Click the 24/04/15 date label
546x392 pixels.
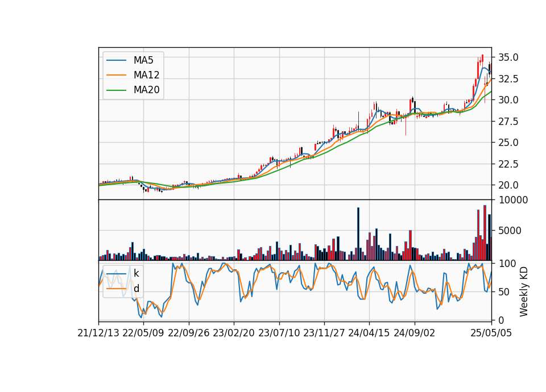[369, 333]
